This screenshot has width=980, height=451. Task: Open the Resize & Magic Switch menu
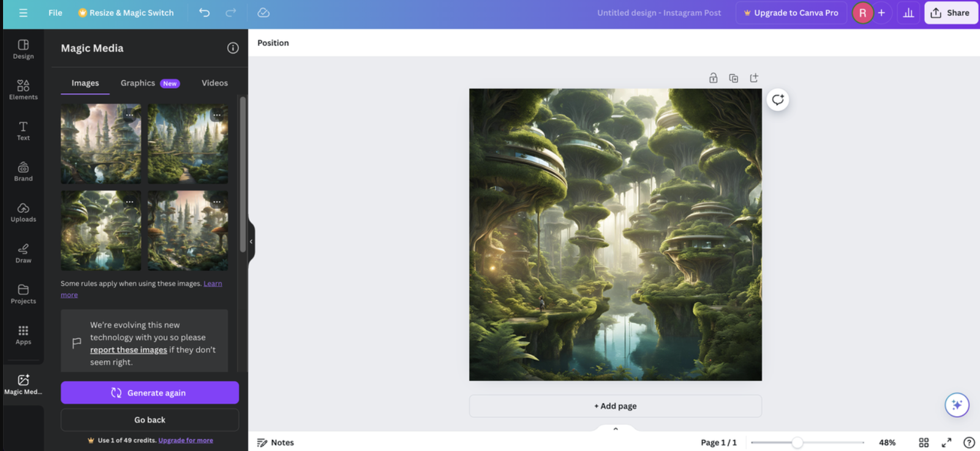pyautogui.click(x=126, y=13)
